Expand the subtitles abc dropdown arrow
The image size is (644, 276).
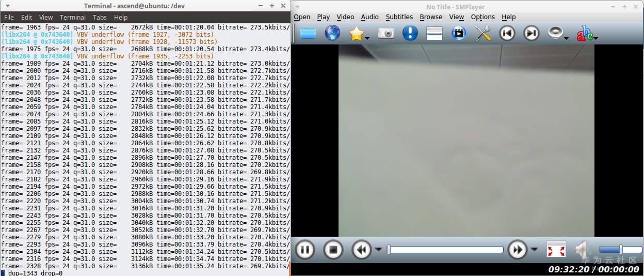tap(595, 38)
